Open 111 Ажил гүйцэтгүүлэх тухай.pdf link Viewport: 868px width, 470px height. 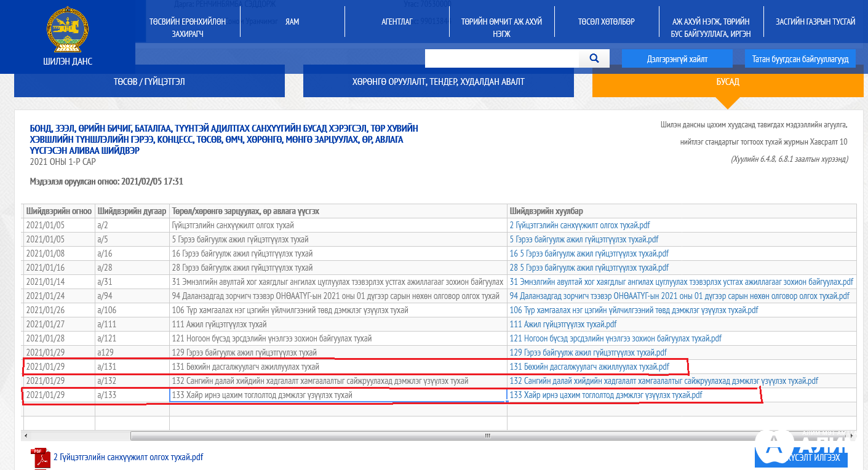(563, 324)
